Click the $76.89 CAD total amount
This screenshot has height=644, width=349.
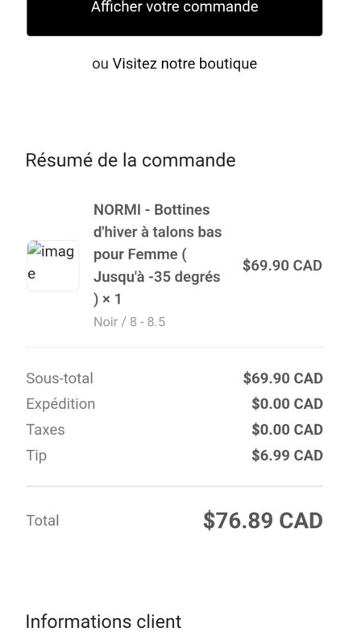click(263, 521)
